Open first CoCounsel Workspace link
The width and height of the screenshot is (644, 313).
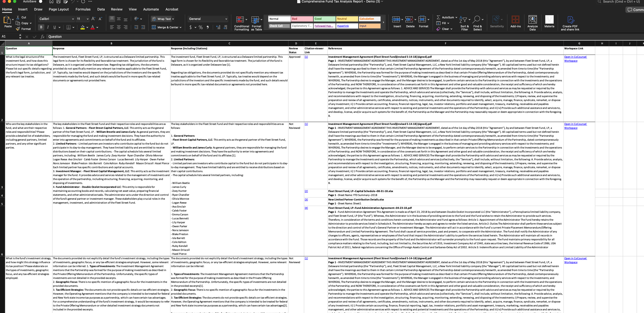point(575,57)
